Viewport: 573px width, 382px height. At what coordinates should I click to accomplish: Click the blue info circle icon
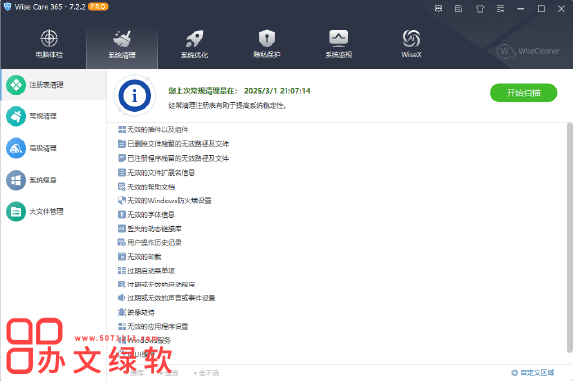pyautogui.click(x=134, y=96)
